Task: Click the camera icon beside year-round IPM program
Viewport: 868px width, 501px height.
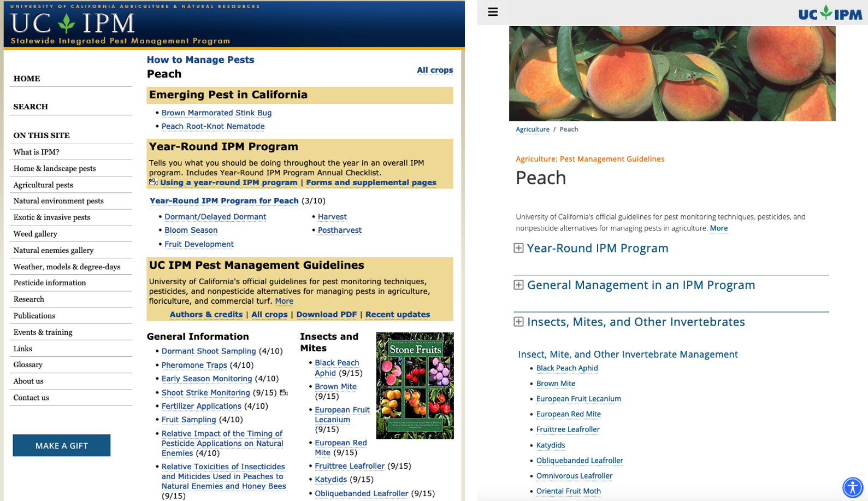Action: pos(153,182)
